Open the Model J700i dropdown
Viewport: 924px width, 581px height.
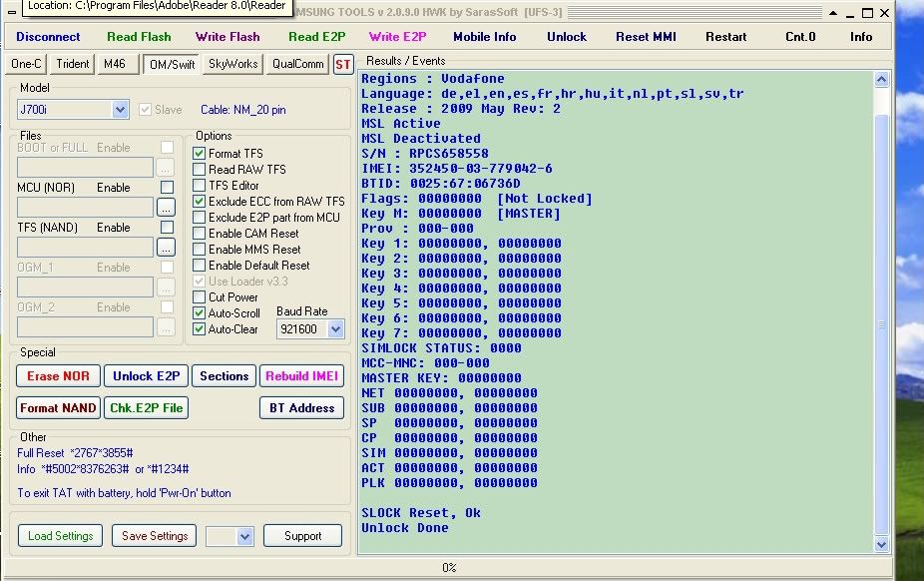pos(120,110)
